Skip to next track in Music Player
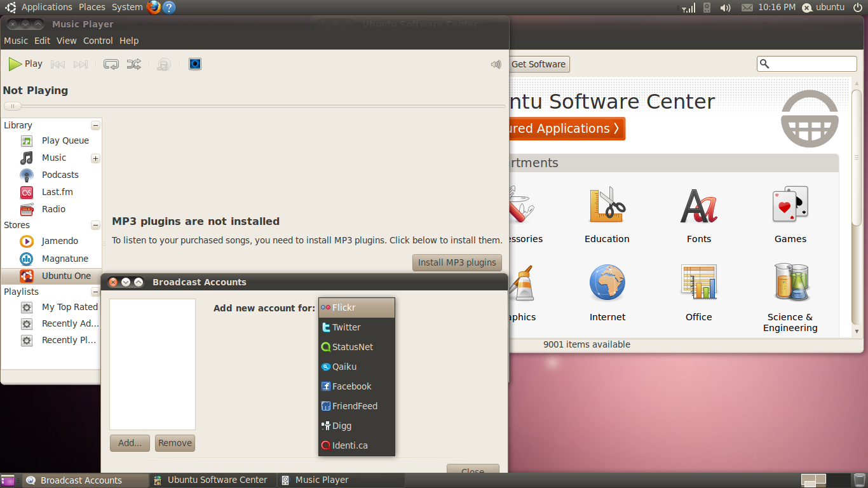 [81, 64]
